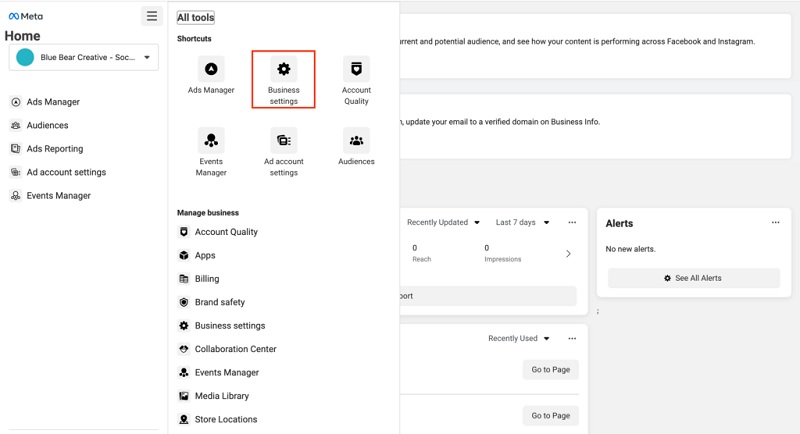Click Account Quality shield icon in Manage business

pos(184,232)
